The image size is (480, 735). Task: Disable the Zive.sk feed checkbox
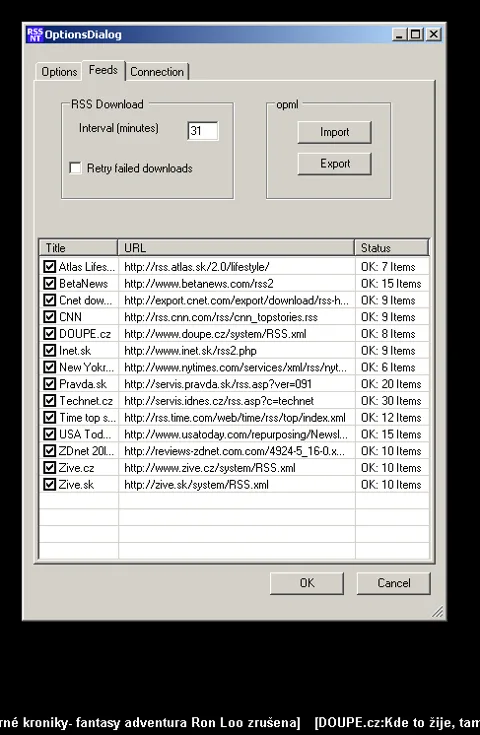[50, 485]
